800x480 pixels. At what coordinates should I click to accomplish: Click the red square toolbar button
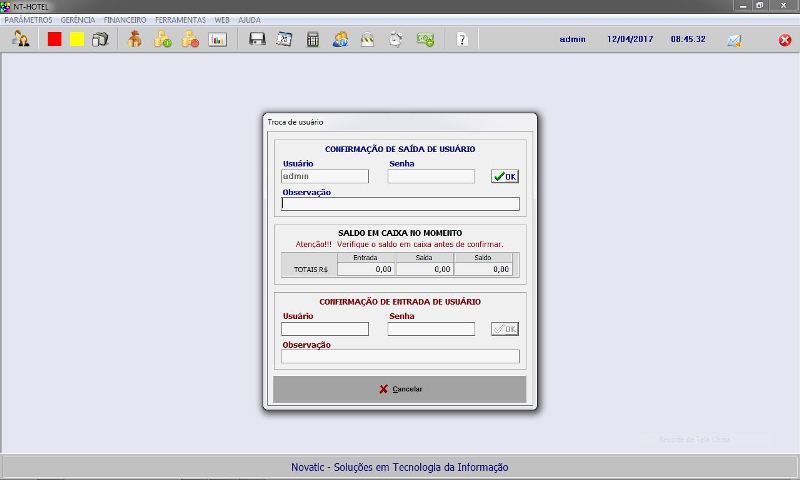tap(55, 40)
